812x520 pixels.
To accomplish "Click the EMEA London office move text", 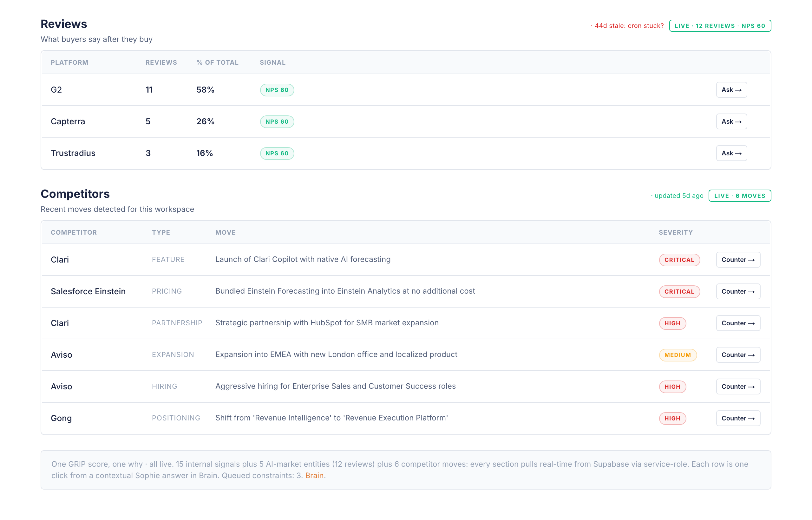I will pyautogui.click(x=336, y=354).
